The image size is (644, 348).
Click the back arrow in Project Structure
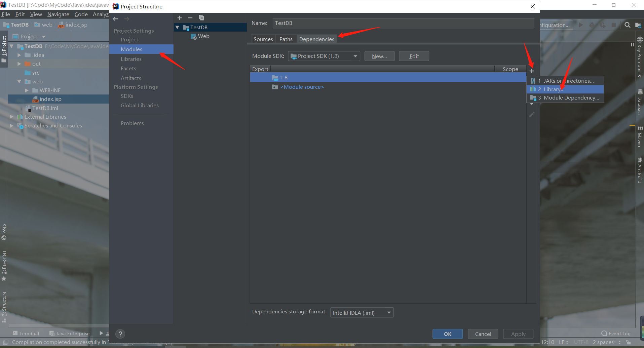[x=116, y=19]
